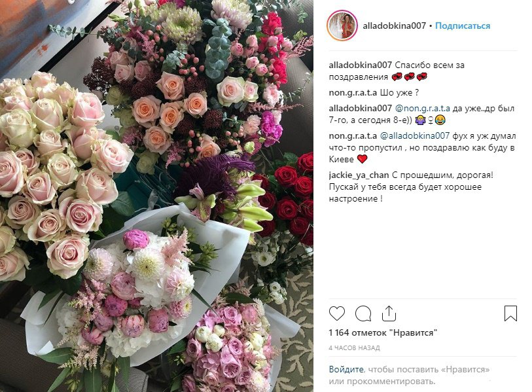Save the post with the bookmark icon
Viewport: 532px width, 392px height.
click(510, 313)
